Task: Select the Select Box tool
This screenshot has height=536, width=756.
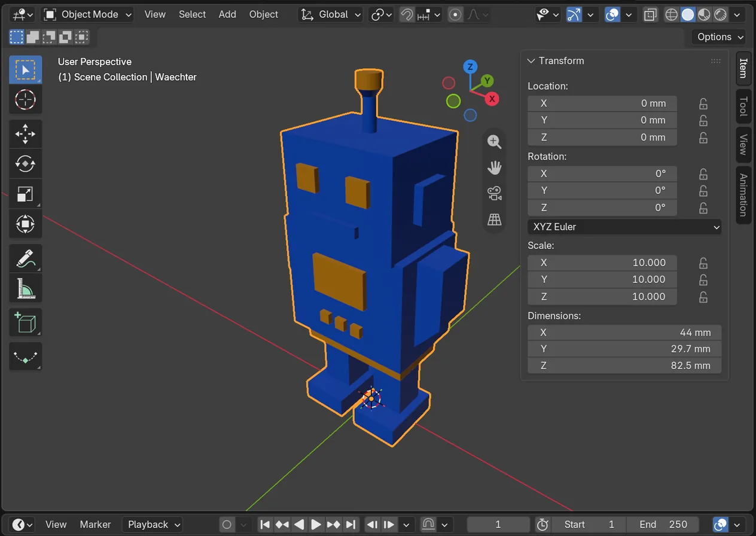Action: tap(25, 70)
